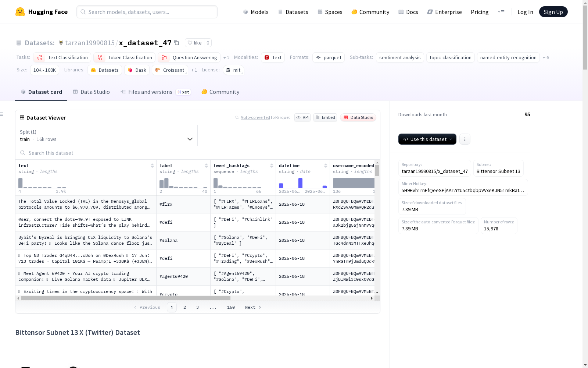The image size is (588, 368).
Task: Click the Text Classification task tag
Action: [62, 57]
